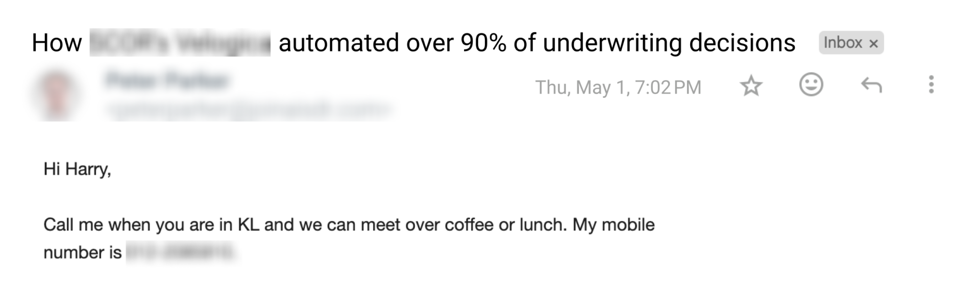
Task: Star this email message
Action: (x=751, y=86)
